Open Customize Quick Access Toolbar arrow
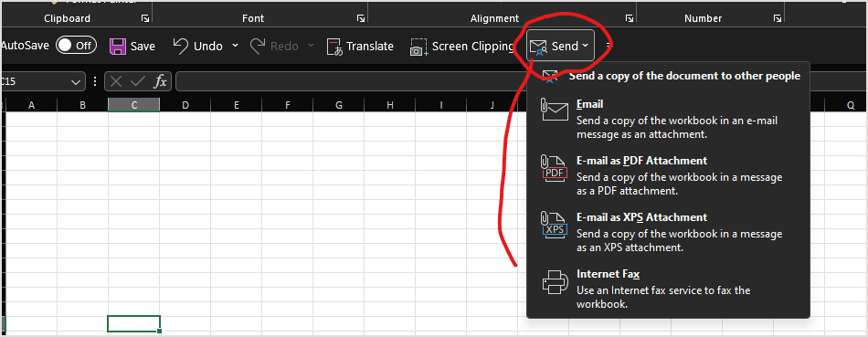Viewport: 868px width, 337px height. pyautogui.click(x=609, y=46)
